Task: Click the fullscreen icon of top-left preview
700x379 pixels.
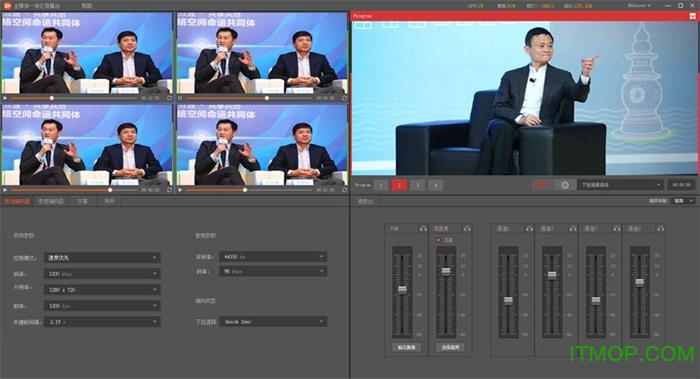Action: click(x=169, y=98)
